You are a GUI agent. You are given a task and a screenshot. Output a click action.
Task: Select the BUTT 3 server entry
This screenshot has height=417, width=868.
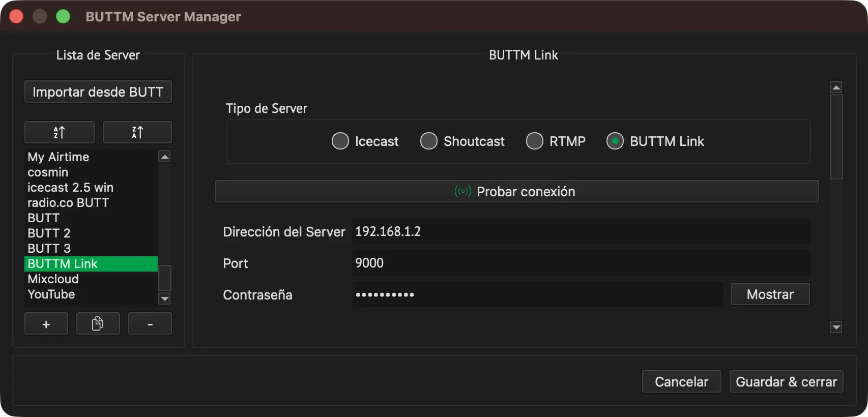coord(91,248)
